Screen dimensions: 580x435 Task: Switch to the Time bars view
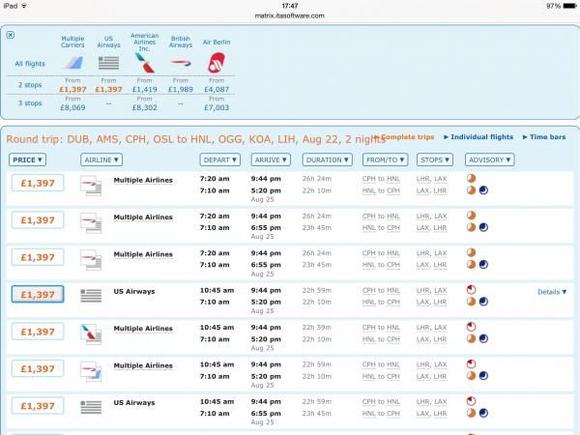[544, 137]
